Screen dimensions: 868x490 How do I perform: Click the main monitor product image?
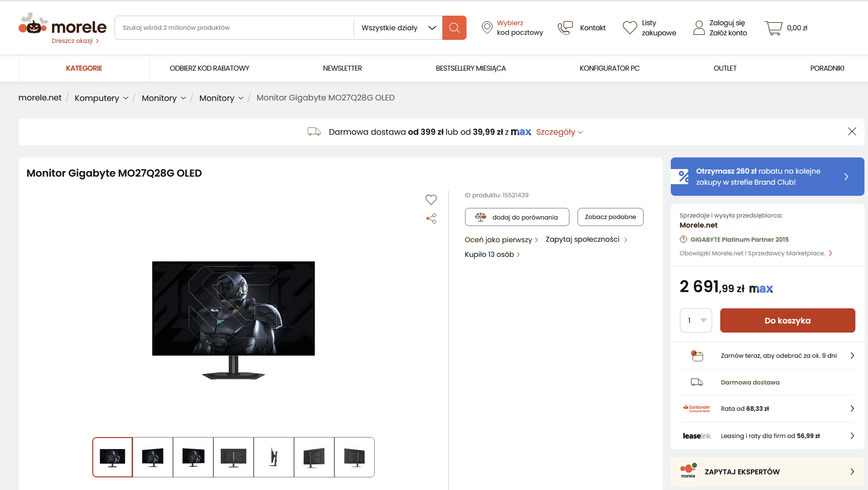(234, 320)
